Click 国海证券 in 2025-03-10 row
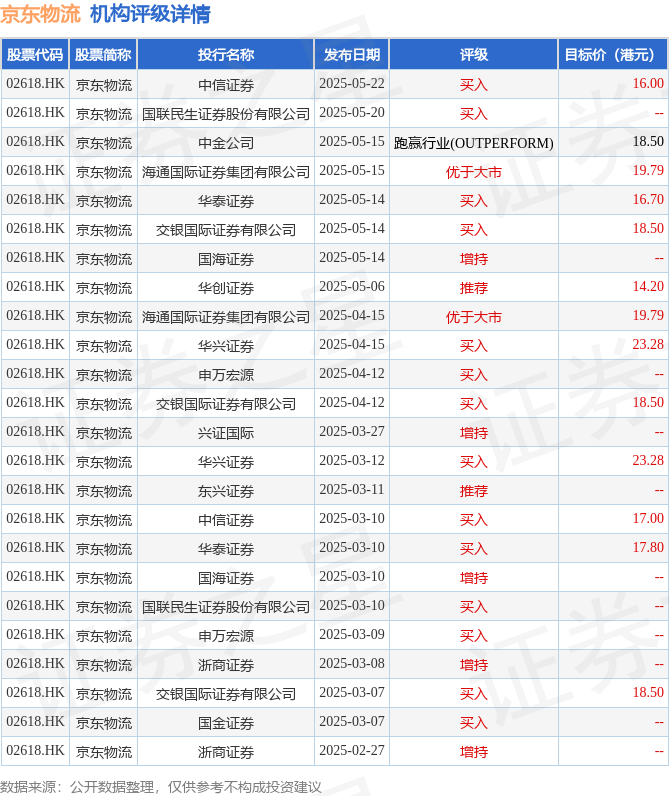Viewport: 669px width, 796px height. tap(226, 577)
